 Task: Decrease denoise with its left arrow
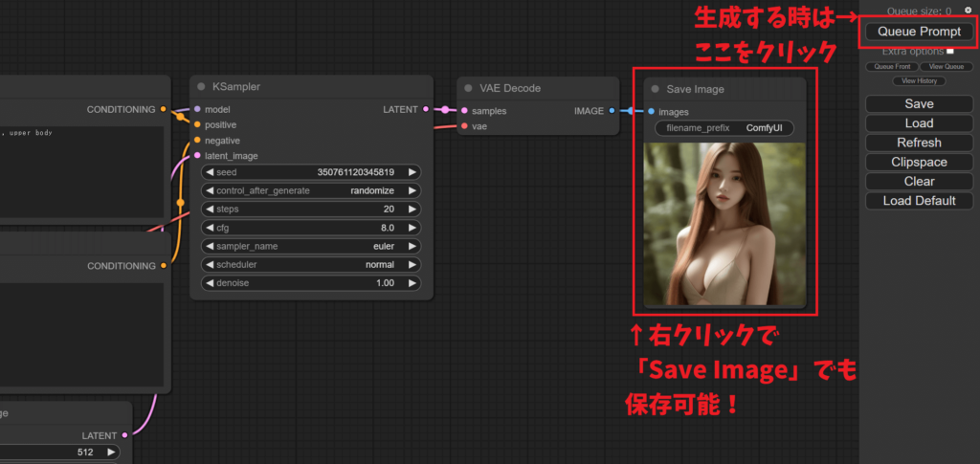pyautogui.click(x=210, y=283)
